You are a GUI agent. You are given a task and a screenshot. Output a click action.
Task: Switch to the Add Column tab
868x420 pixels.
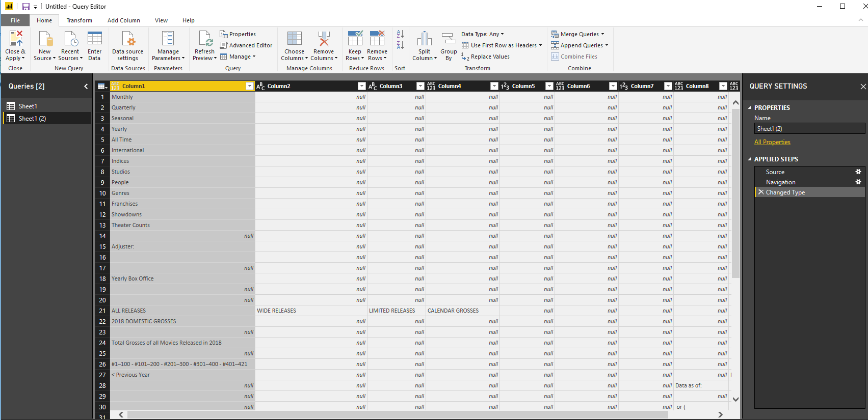coord(124,20)
